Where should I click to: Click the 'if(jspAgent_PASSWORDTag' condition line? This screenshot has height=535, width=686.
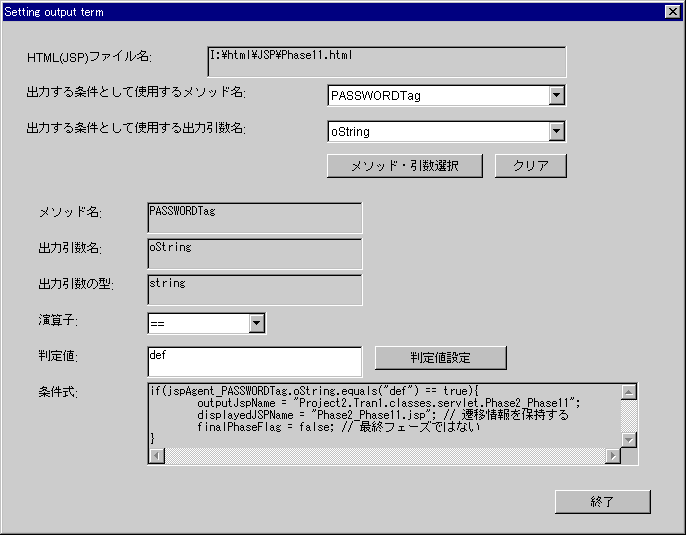pos(315,391)
